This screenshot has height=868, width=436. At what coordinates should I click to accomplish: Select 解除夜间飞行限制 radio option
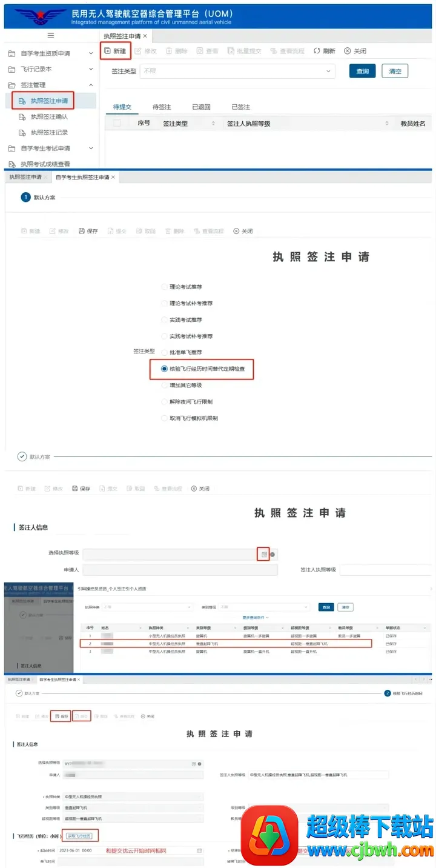pyautogui.click(x=164, y=402)
